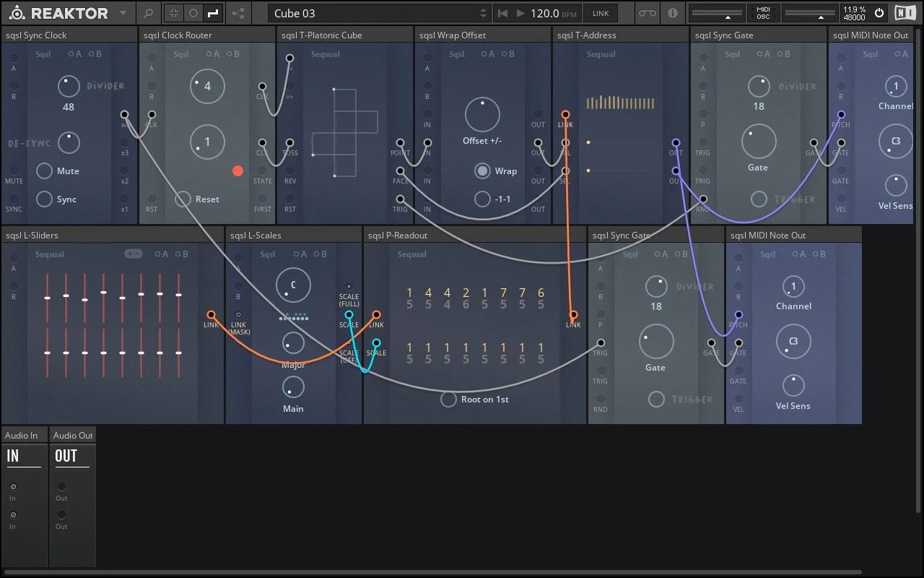The image size is (924, 578).
Task: Toggle Mute in the Sync Clock
Action: [44, 171]
